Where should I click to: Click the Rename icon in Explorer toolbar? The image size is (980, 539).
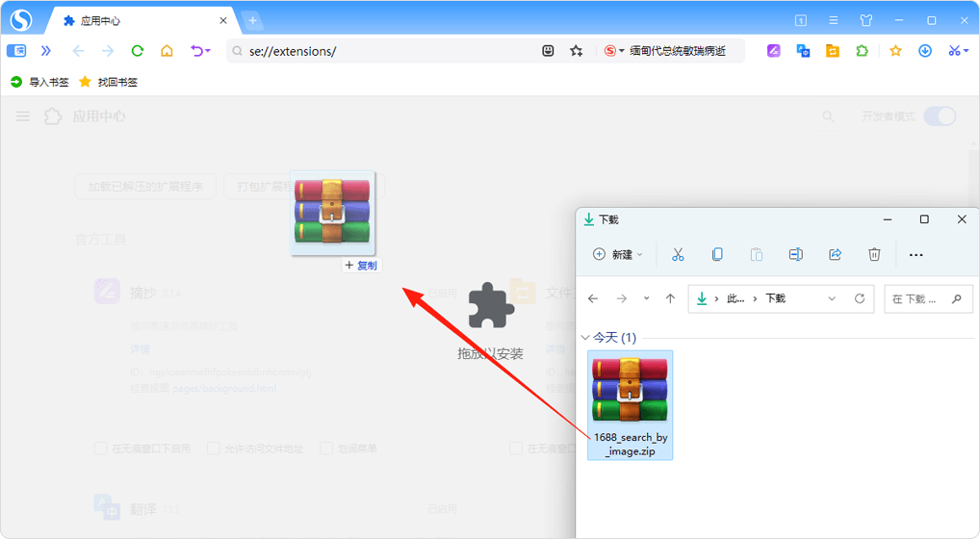[795, 254]
